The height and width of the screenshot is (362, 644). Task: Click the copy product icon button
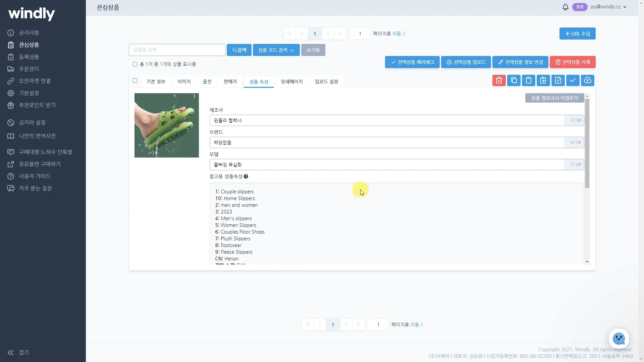click(514, 80)
